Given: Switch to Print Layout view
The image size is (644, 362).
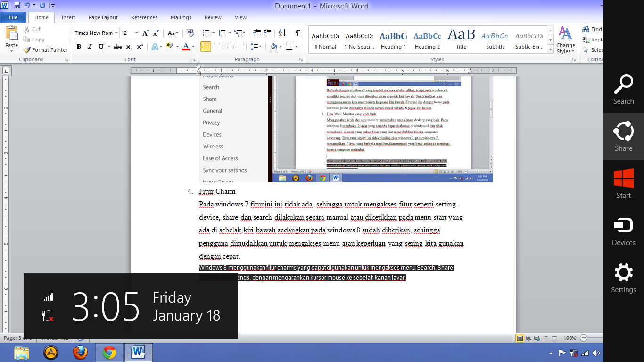Looking at the screenshot, I should pos(520,338).
